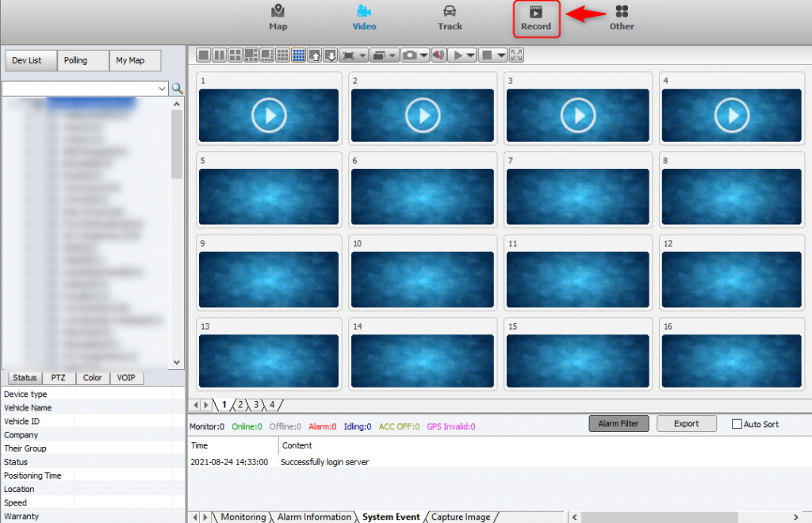Open the camera snapshot dropdown arrow
Screen dimensions: 812x523
pyautogui.click(x=424, y=55)
